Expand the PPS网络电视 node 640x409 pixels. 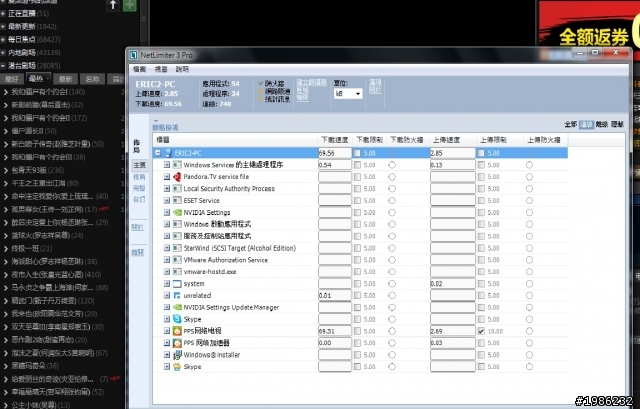(167, 331)
